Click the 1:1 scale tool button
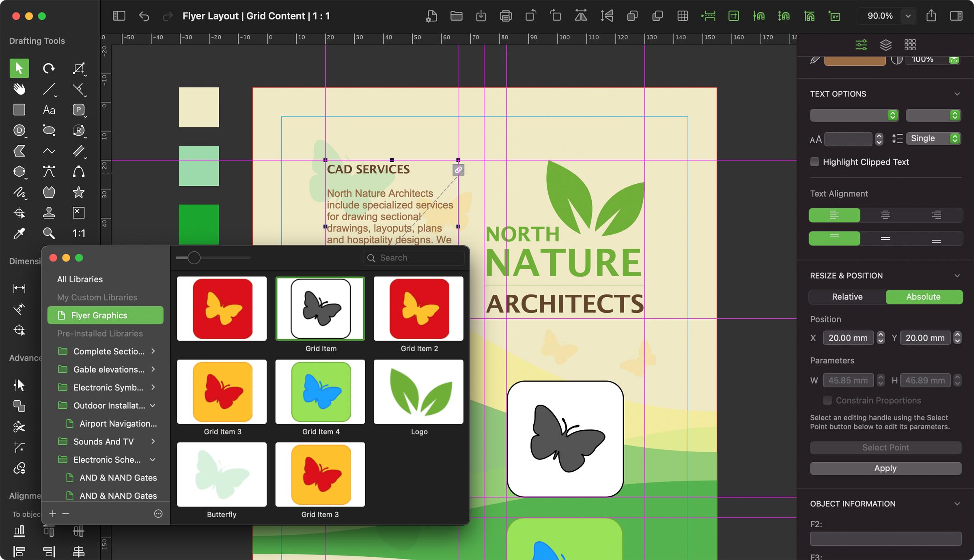 pyautogui.click(x=79, y=233)
